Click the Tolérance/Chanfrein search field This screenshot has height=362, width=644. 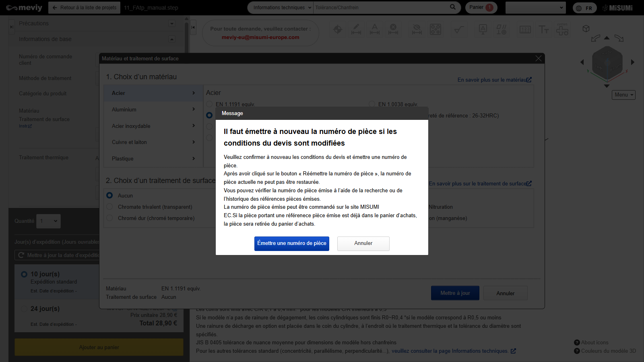click(x=380, y=8)
